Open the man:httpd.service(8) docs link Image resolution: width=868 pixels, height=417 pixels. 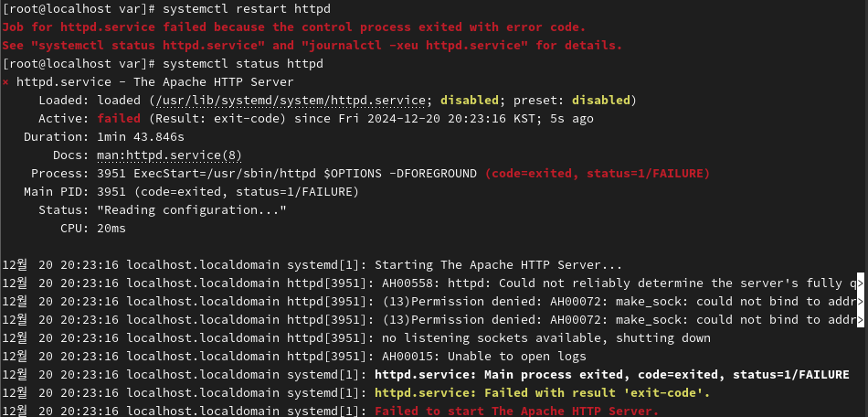point(169,155)
